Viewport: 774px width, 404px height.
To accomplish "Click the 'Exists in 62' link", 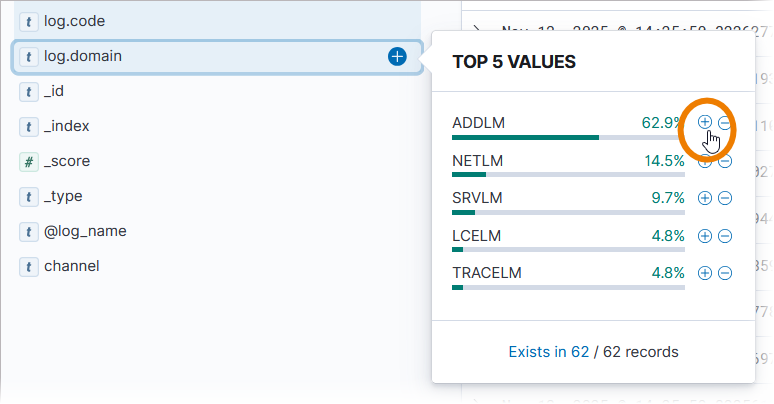I will point(548,352).
